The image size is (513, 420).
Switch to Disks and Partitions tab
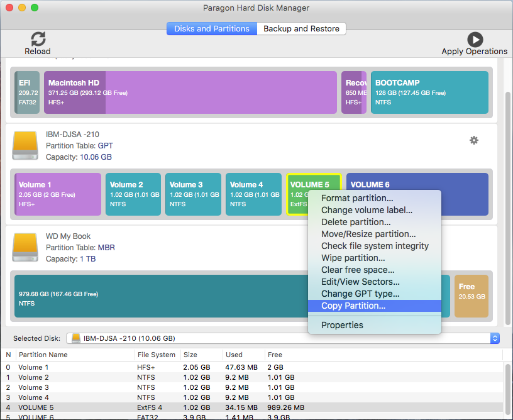[x=212, y=29]
